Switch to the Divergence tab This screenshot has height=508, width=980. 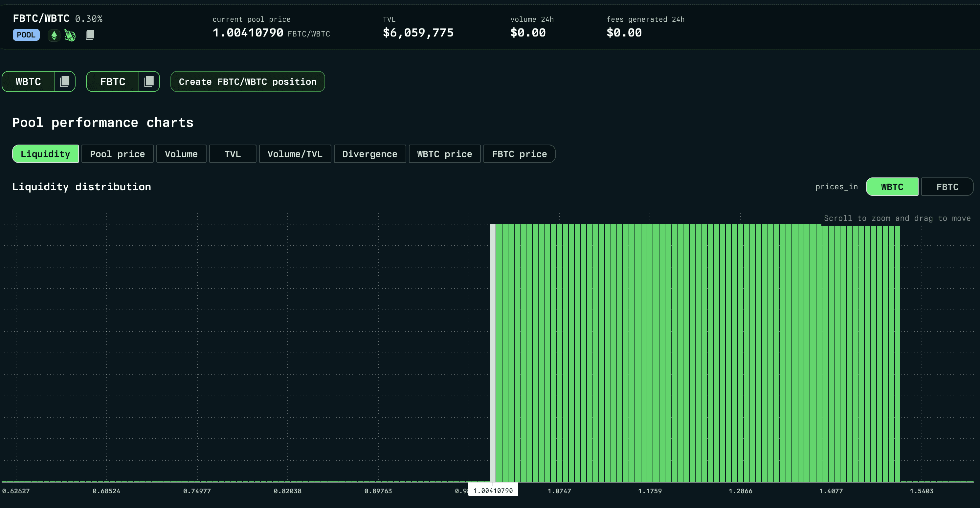(x=369, y=154)
